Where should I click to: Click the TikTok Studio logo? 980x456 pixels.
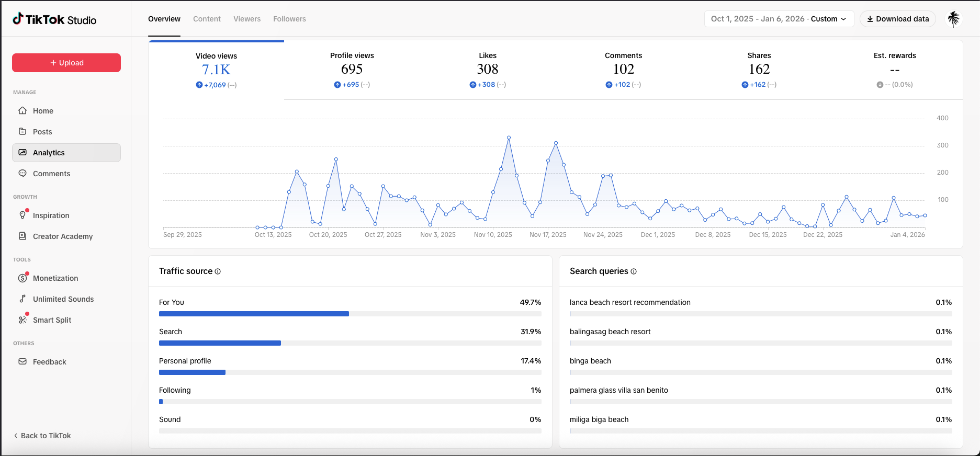click(54, 19)
